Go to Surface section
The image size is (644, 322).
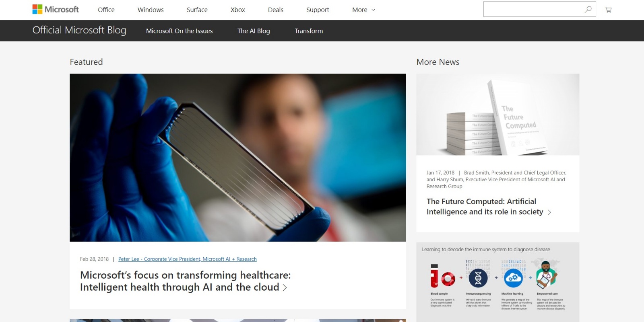tap(197, 10)
